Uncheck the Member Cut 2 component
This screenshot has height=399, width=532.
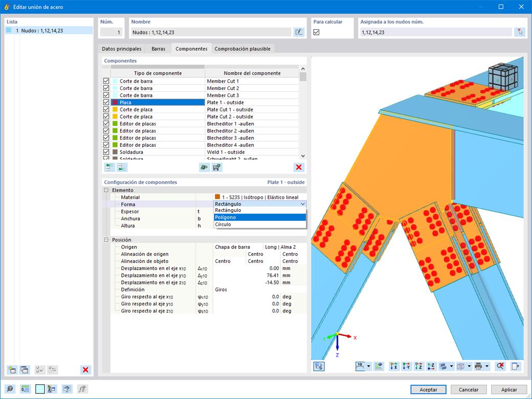(106, 88)
